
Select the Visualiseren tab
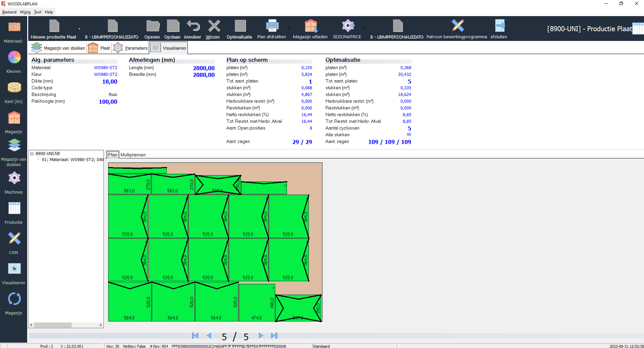coord(169,48)
